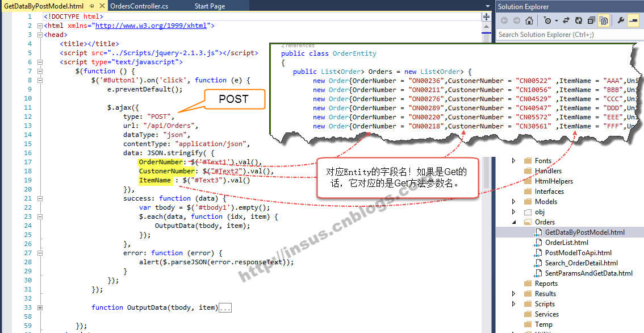Select the Orders folder
Screen dimensions: 644x333
[545, 222]
